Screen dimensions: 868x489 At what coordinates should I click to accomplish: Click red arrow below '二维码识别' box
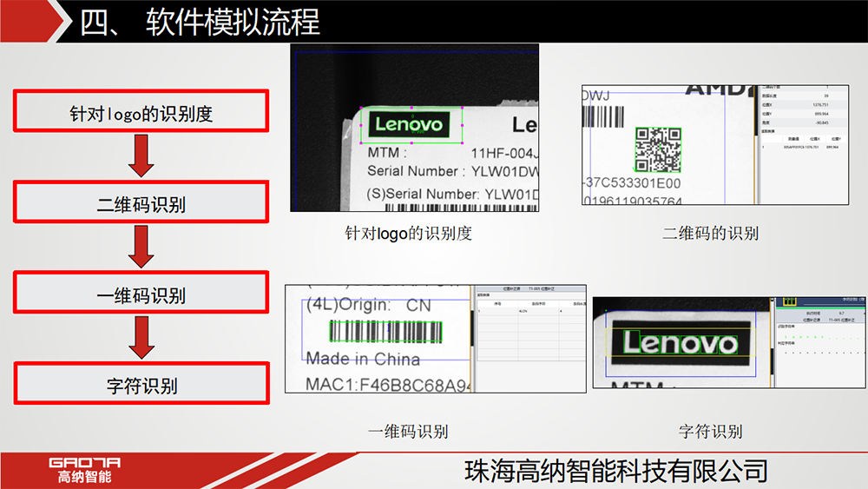click(141, 247)
